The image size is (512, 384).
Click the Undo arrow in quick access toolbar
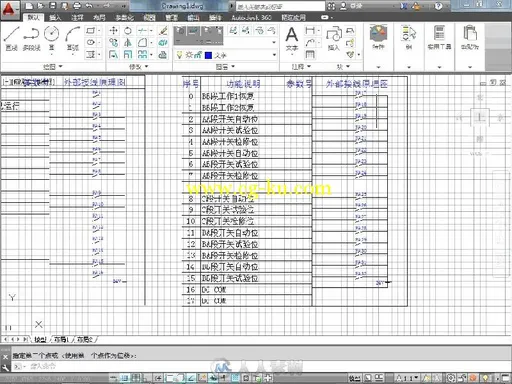coord(89,6)
